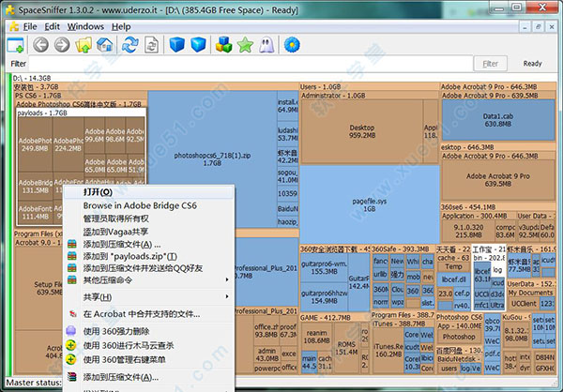Expand the 其他压缩命令 submenu

(x=148, y=280)
